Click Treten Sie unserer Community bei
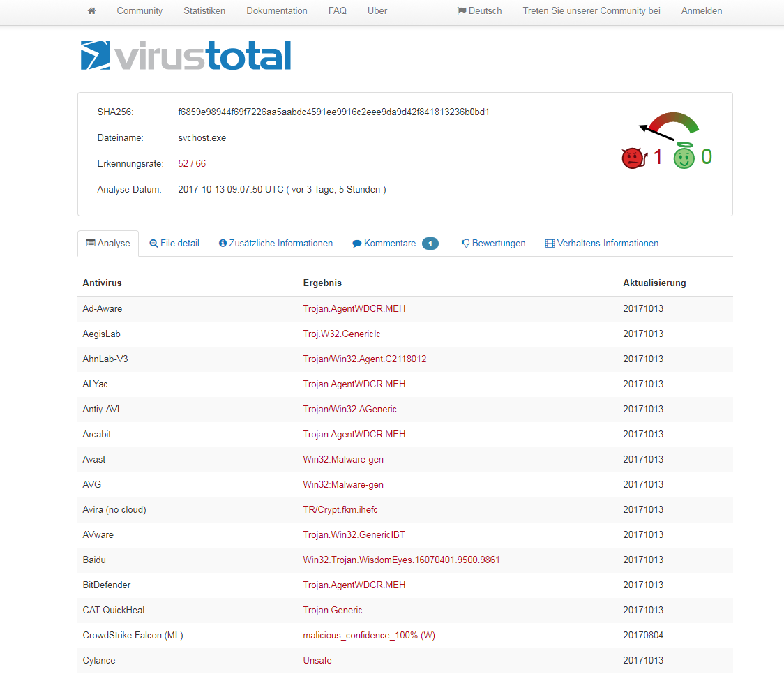Viewport: 784px width, 674px height. point(591,11)
